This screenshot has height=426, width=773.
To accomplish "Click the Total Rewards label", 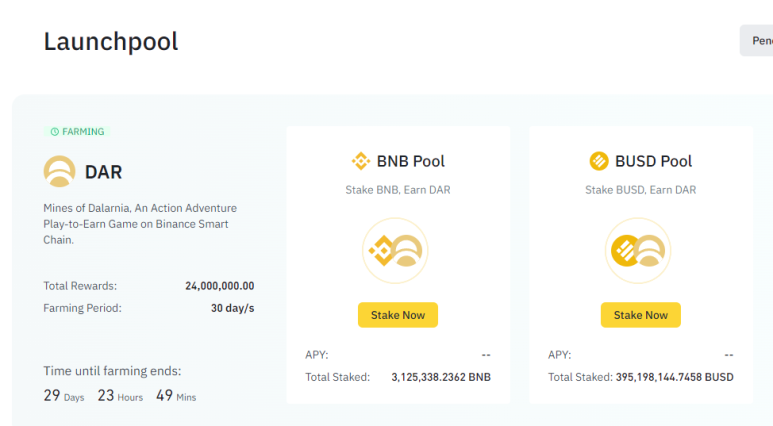I will point(80,286).
